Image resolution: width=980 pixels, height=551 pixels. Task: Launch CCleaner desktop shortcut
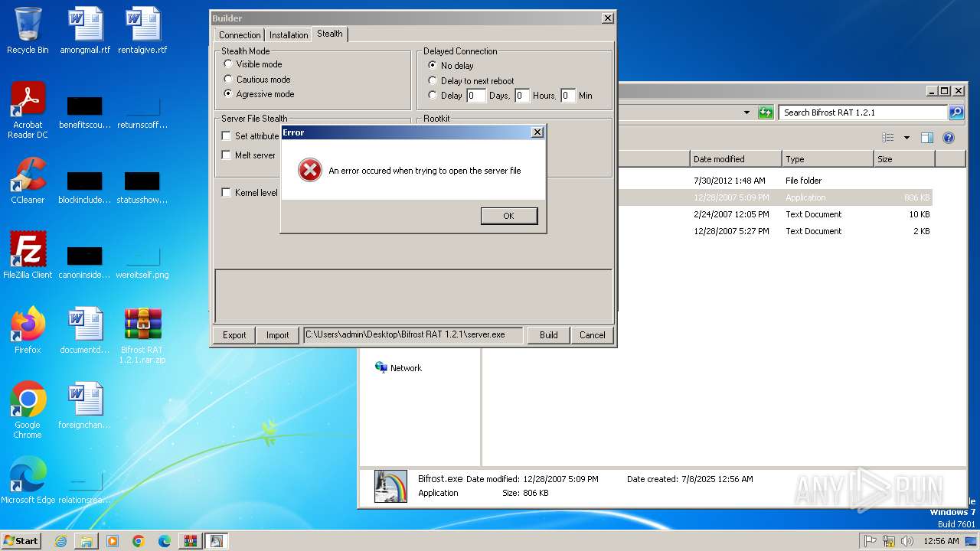coord(28,181)
